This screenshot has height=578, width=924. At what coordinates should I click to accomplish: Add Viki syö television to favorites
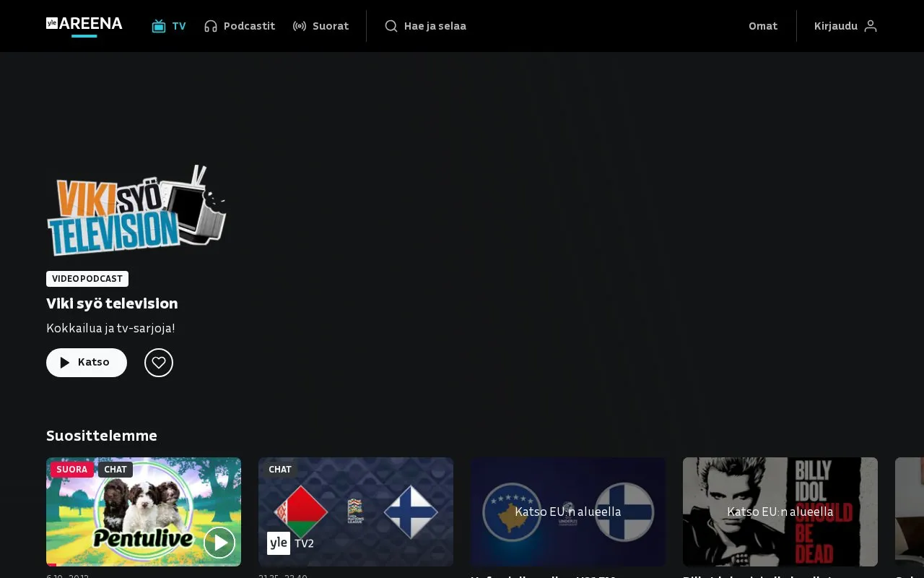click(x=159, y=363)
